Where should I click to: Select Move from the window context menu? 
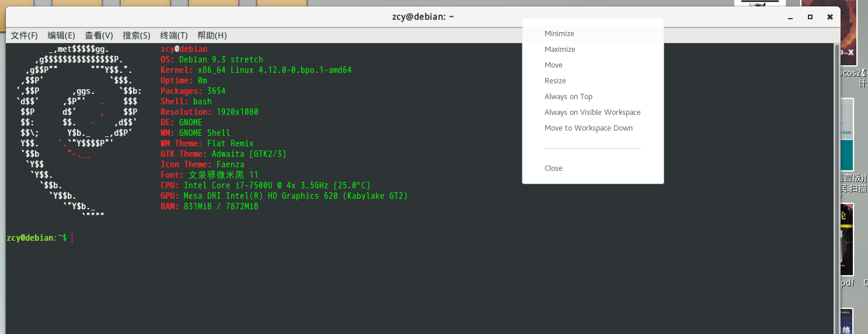[x=553, y=65]
